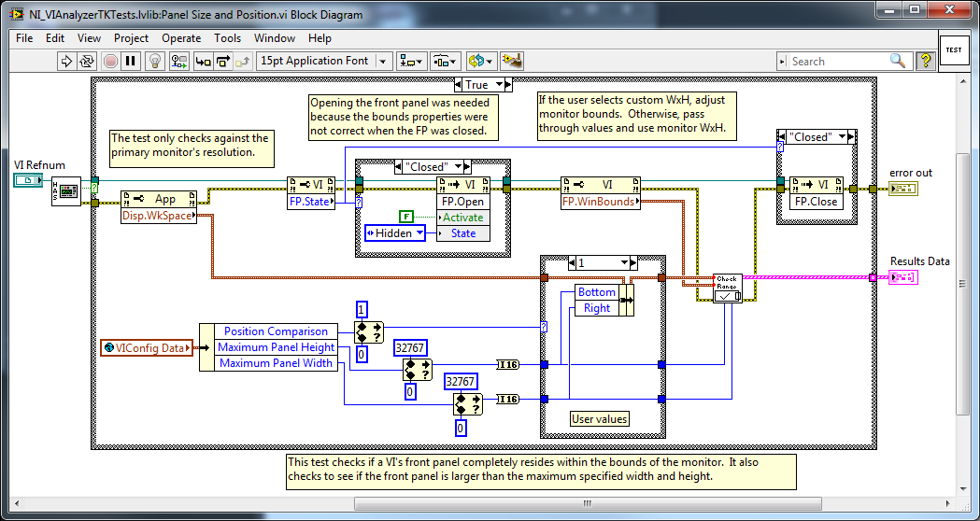Show the Context Help window

pyautogui.click(x=926, y=61)
